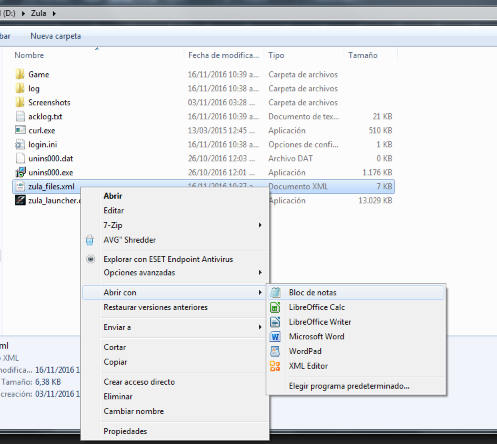This screenshot has height=444, width=497.
Task: Click the AVG Shredder icon
Action: pos(90,240)
